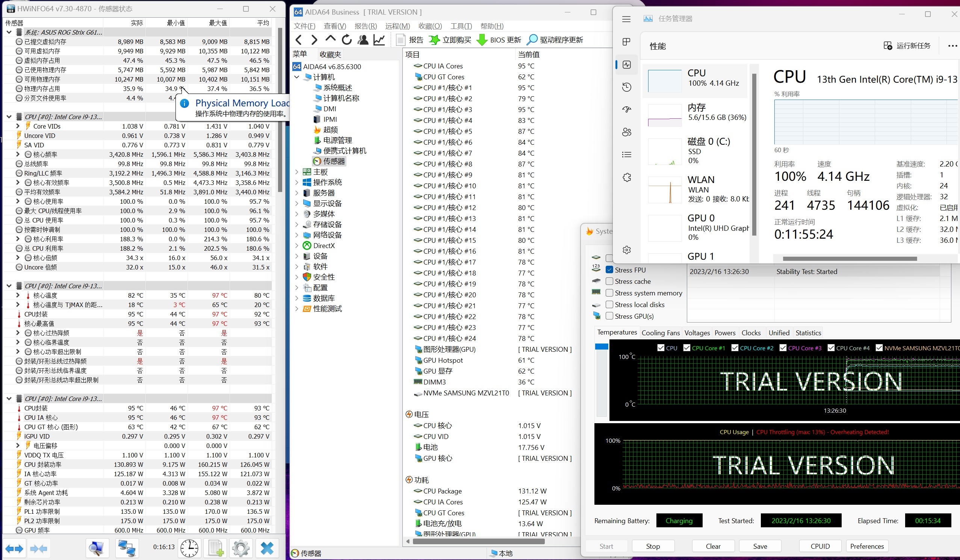Image resolution: width=960 pixels, height=560 pixels.
Task: Toggle the CPU Core #1 graph checkbox
Action: (x=687, y=348)
